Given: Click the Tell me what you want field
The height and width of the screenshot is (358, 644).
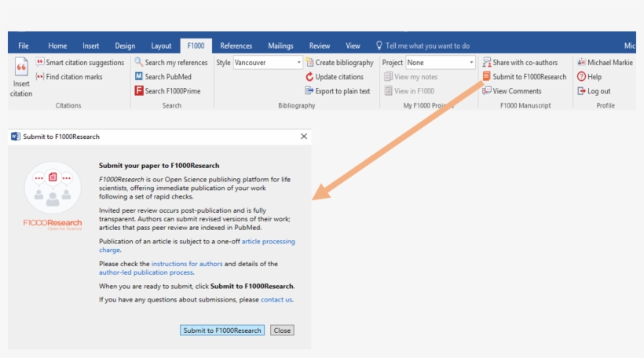Looking at the screenshot, I should (x=427, y=46).
